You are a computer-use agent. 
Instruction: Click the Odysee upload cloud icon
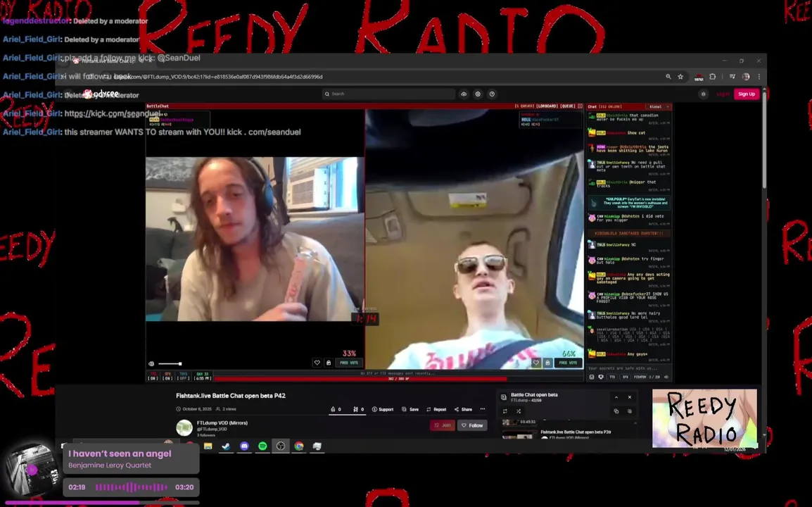click(x=464, y=94)
